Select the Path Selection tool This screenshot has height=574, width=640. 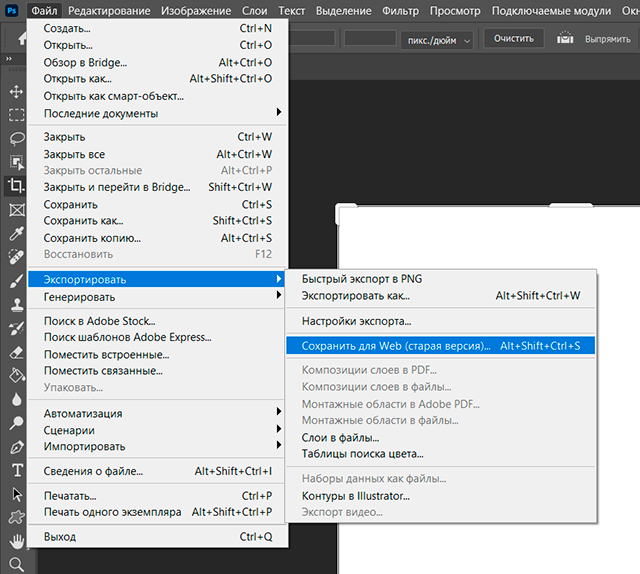pyautogui.click(x=17, y=494)
